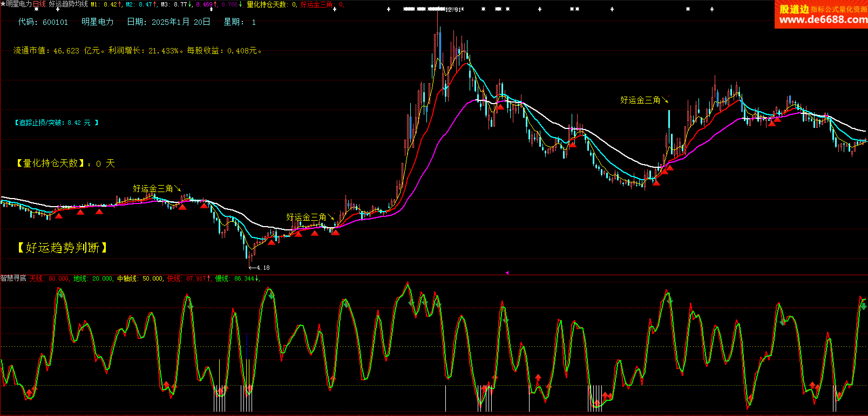Viewport: 868px width, 416px height.
Task: Click the green down arrow at far right edge
Action: (x=863, y=305)
